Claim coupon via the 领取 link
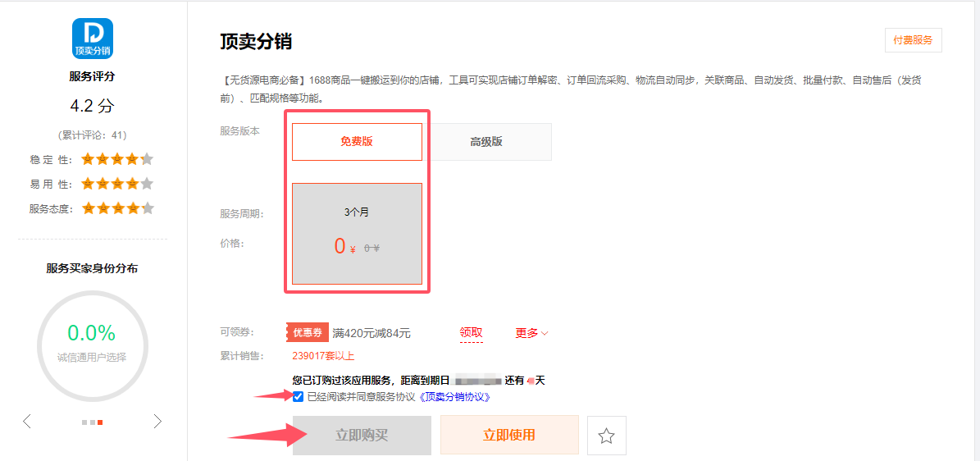Screen dimensions: 980x461 click(x=471, y=333)
